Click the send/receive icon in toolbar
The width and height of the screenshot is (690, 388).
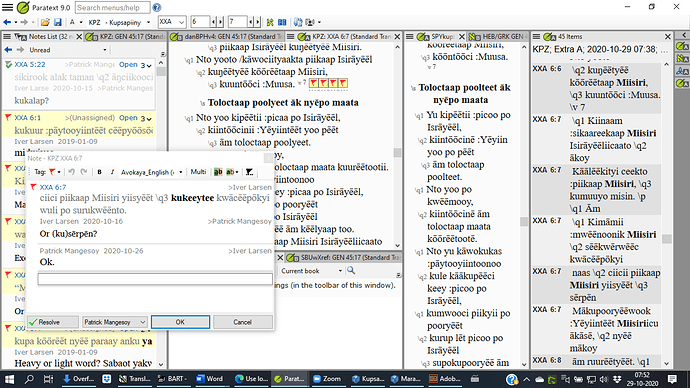click(298, 22)
